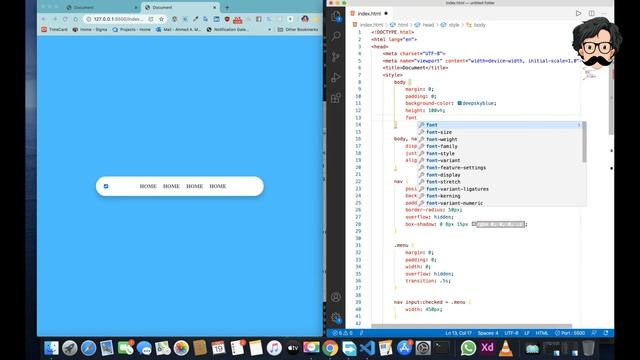Image resolution: width=640 pixels, height=360 pixels.
Task: Choose font-kerning from the suggestion list
Action: (x=443, y=196)
